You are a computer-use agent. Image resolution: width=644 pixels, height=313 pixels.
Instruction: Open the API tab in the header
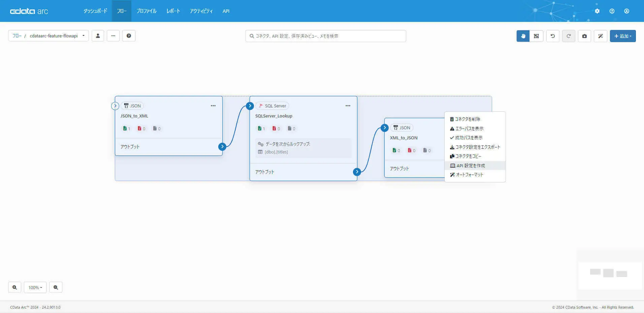(x=226, y=11)
